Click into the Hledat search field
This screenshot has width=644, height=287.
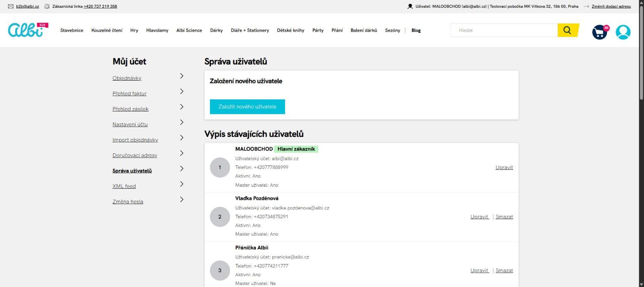point(504,30)
